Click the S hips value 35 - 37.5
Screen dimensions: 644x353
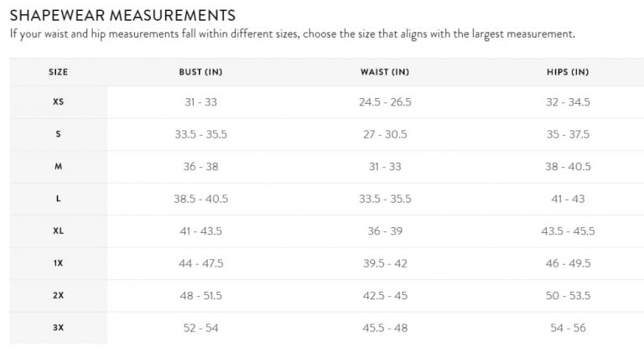pos(568,134)
